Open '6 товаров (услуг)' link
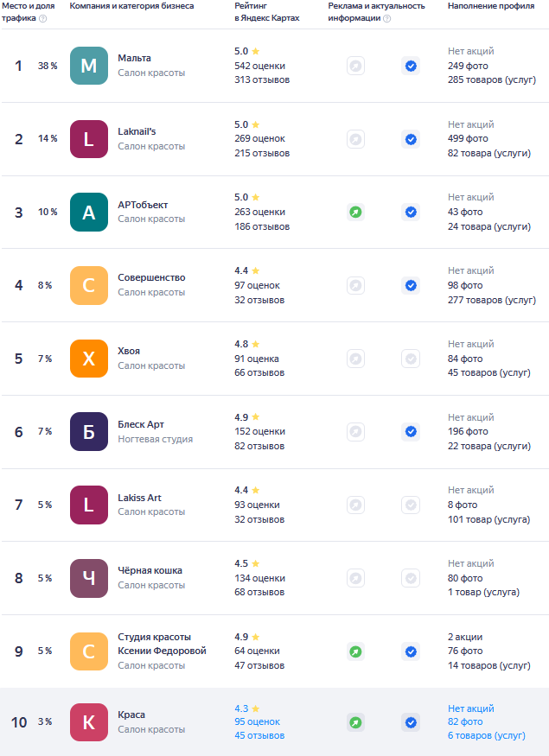The height and width of the screenshot is (756, 549). pos(486,735)
